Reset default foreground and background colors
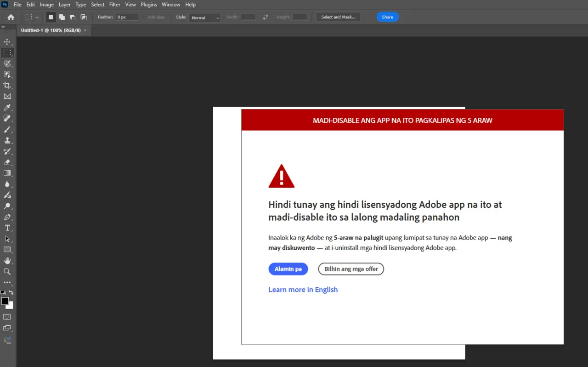Screen dimensions: 588x367 click(x=3, y=292)
